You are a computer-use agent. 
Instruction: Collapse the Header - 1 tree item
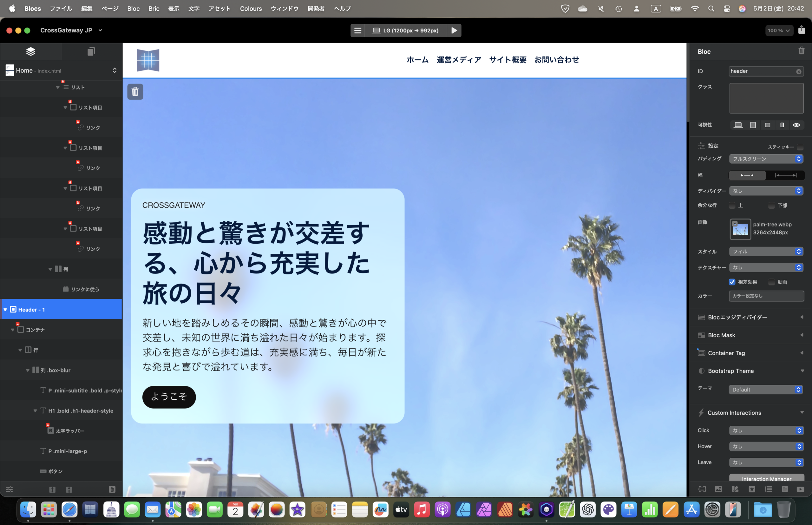5,310
